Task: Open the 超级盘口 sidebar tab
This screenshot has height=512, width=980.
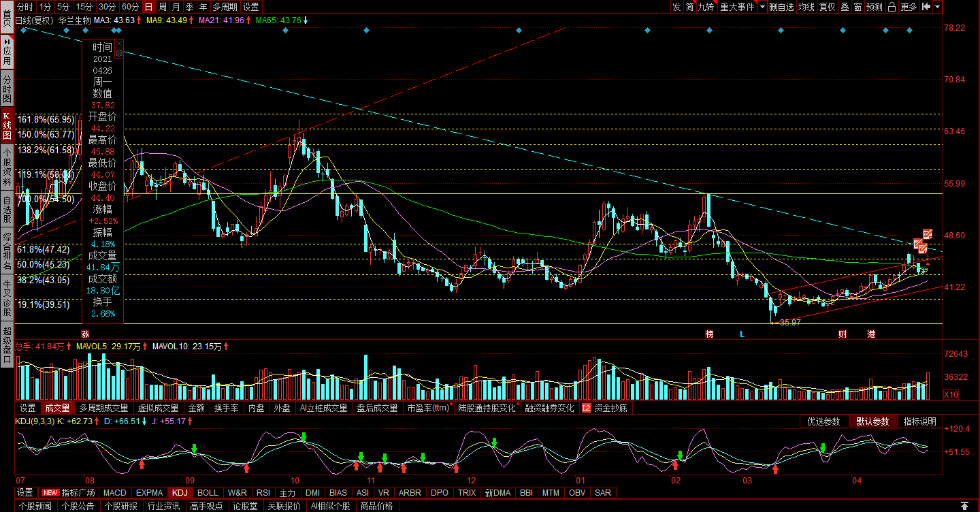Action: pyautogui.click(x=7, y=345)
